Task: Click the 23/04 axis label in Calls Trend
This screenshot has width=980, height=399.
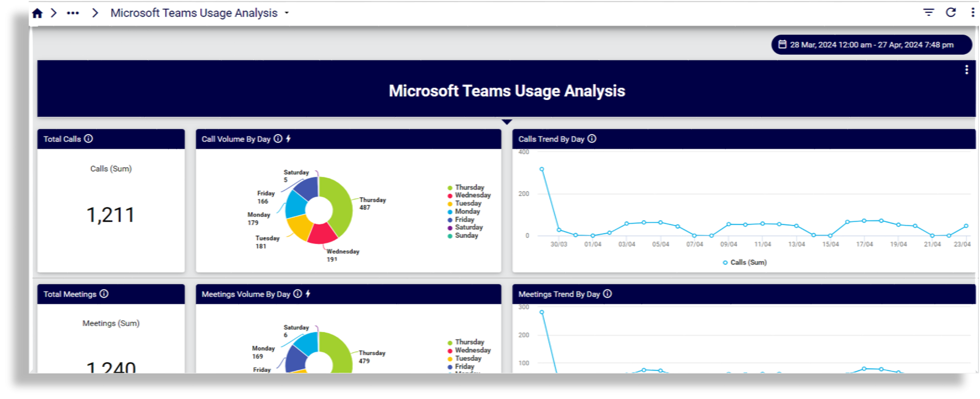Action: [x=962, y=245]
